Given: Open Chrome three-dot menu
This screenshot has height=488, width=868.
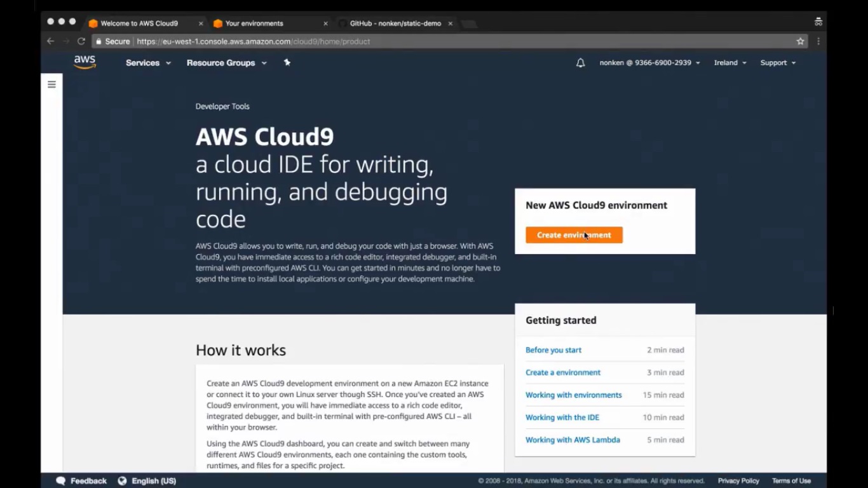Looking at the screenshot, I should tap(818, 41).
